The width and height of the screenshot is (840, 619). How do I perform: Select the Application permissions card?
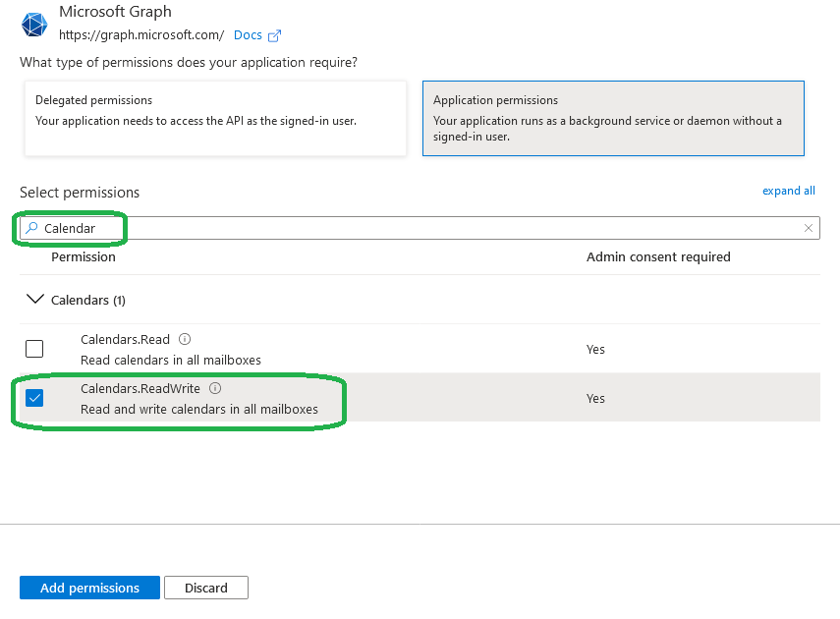coord(613,118)
